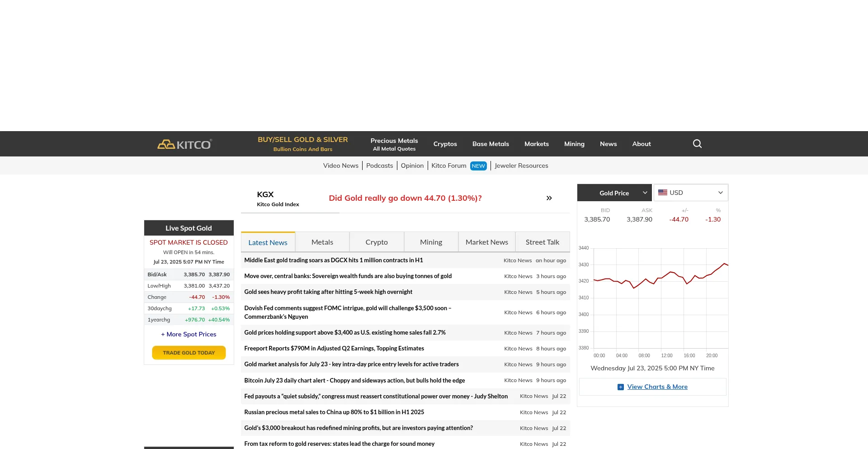Screen dimensions: 868x449
Task: Click the ask value 3,387.90 in chart panel
Action: pyautogui.click(x=639, y=220)
